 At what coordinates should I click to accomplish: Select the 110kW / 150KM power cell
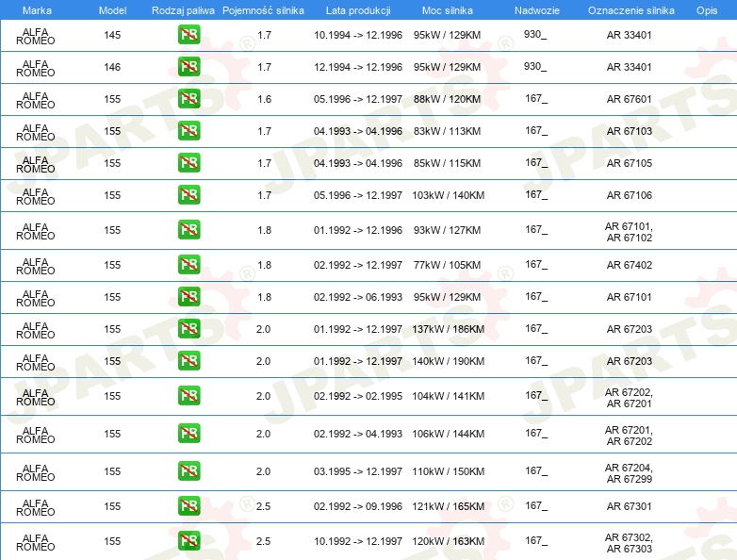(x=448, y=471)
